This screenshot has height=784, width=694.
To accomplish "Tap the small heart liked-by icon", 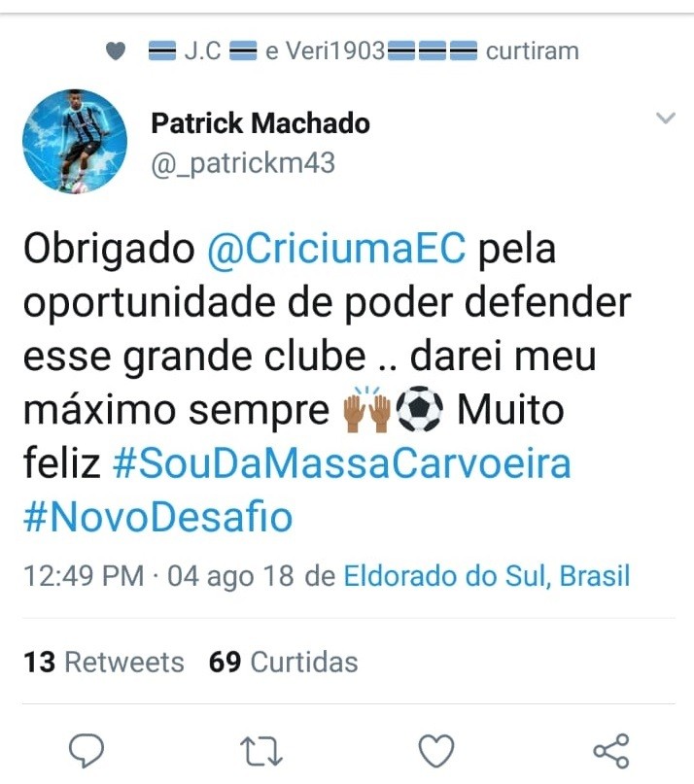I will (x=116, y=51).
